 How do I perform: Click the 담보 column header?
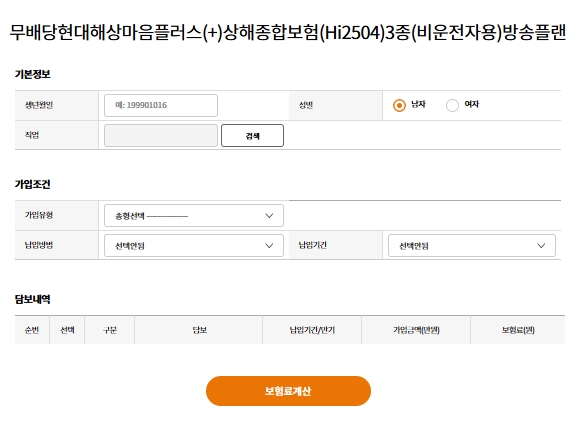199,330
